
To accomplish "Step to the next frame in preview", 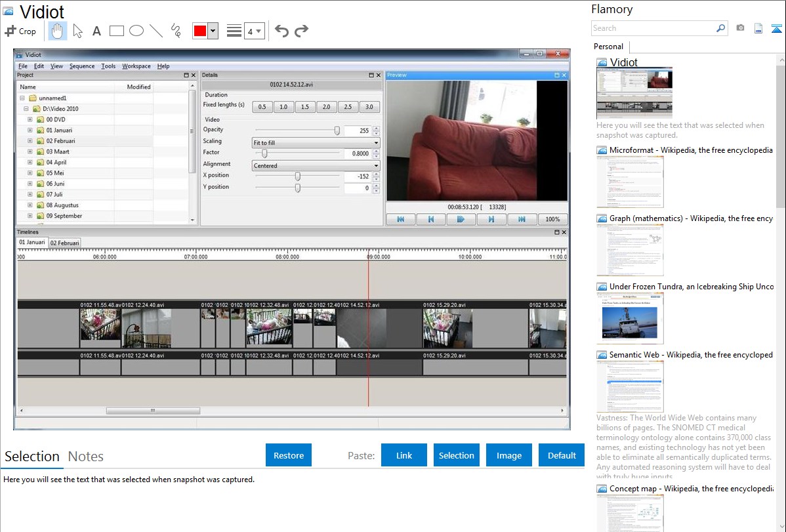I will [491, 219].
